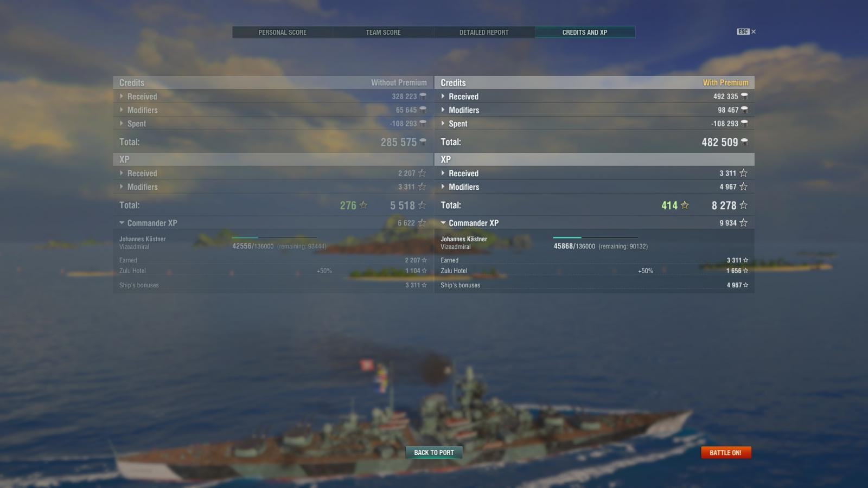The height and width of the screenshot is (488, 868).
Task: Open the Detailed Report tab
Action: pyautogui.click(x=484, y=33)
